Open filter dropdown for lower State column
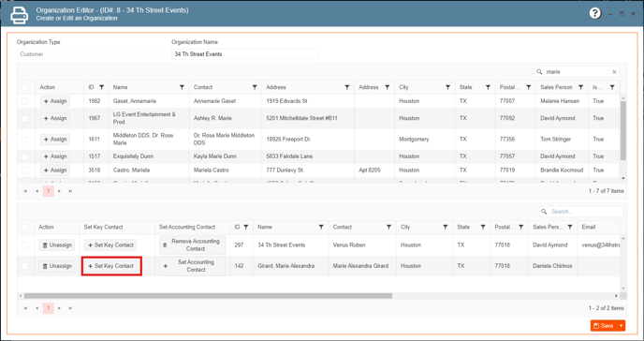Image resolution: width=644 pixels, height=341 pixels. coord(483,227)
